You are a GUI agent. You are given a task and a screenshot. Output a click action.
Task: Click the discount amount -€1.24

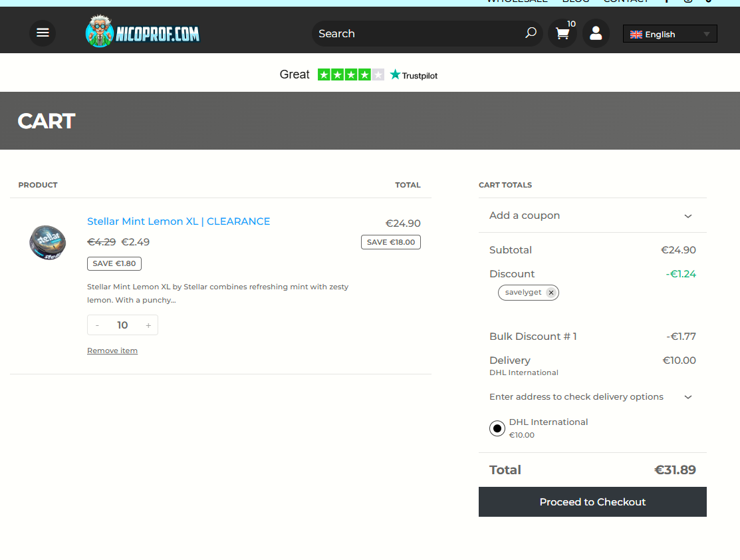(x=681, y=274)
